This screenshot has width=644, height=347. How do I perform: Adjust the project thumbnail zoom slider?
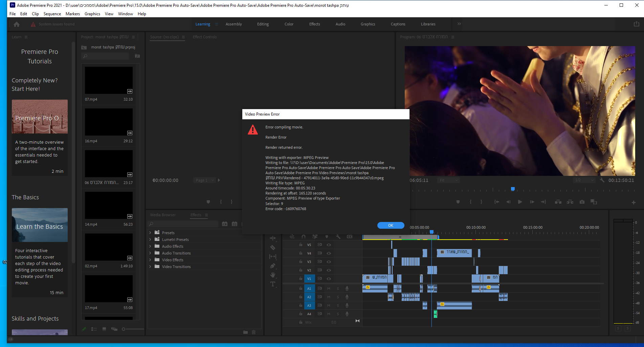click(124, 329)
